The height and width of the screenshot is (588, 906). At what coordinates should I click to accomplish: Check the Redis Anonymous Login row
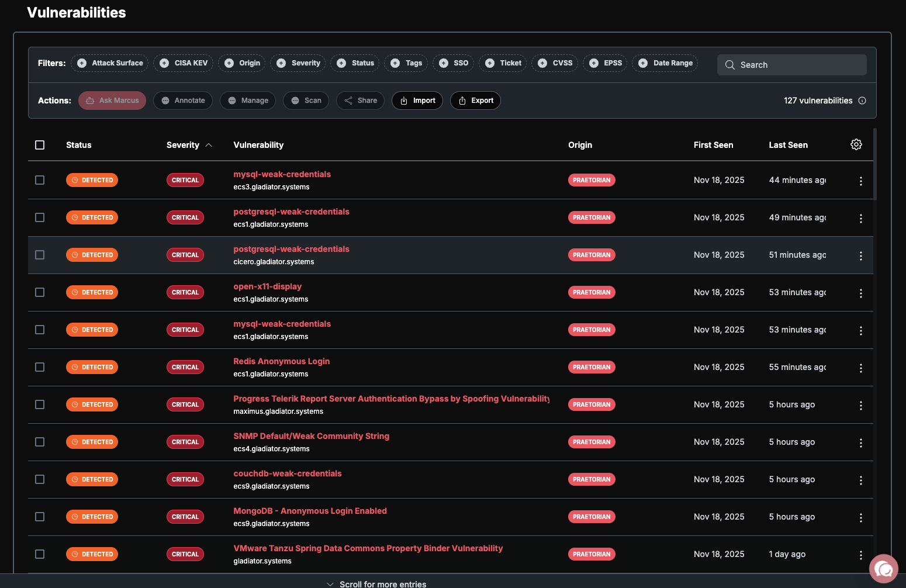[40, 367]
